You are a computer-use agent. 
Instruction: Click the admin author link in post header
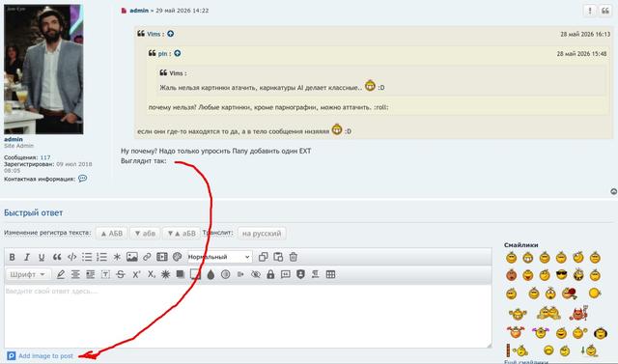tap(139, 11)
